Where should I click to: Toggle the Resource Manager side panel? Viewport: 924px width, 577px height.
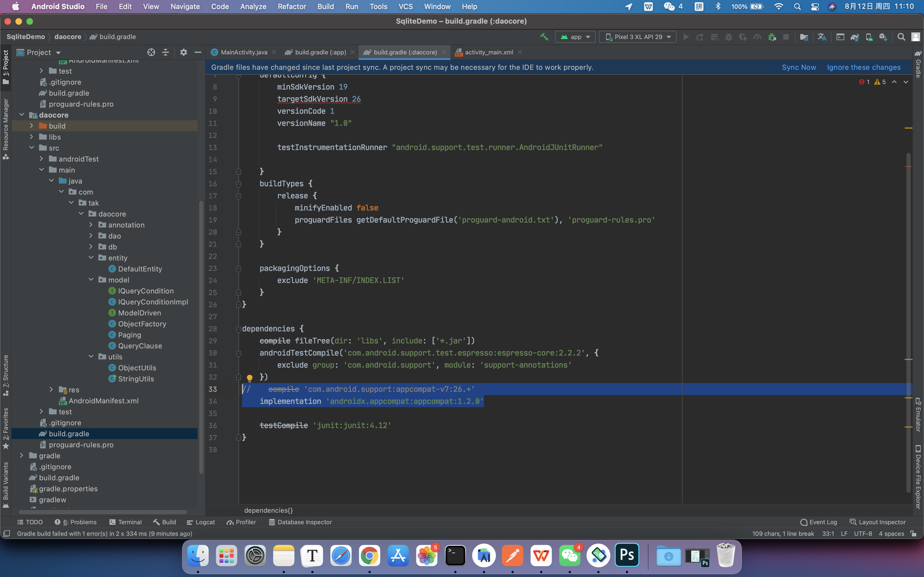click(6, 128)
